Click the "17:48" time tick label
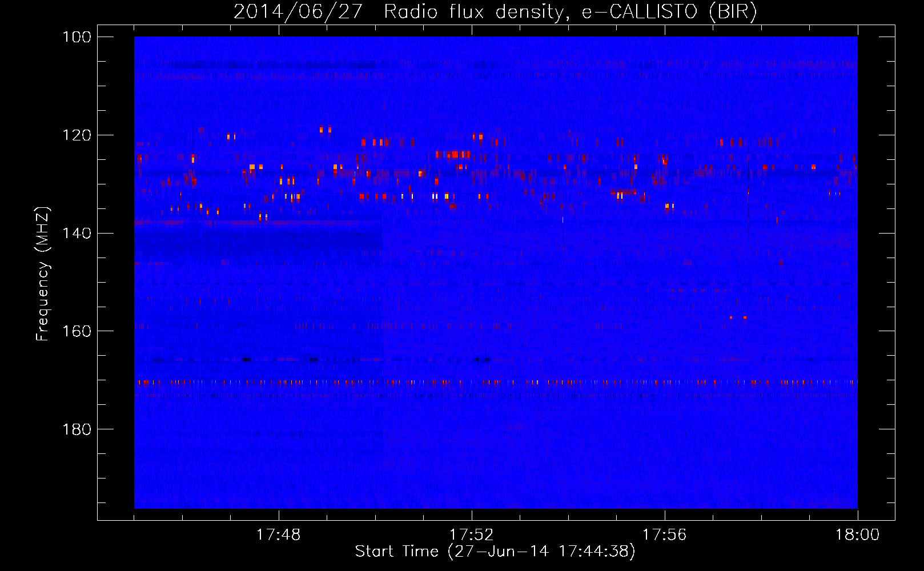 [x=279, y=535]
